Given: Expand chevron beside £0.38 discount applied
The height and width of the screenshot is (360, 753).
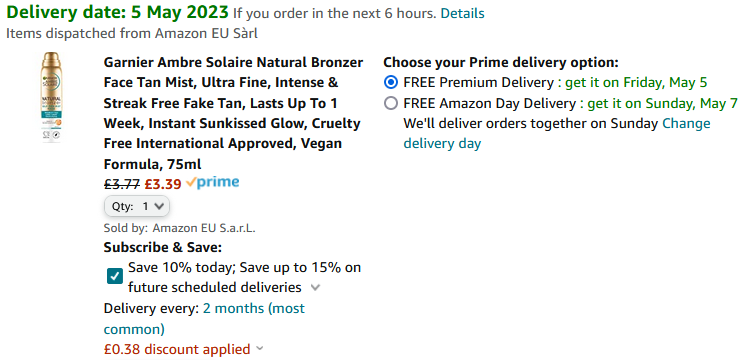Looking at the screenshot, I should pos(260,348).
